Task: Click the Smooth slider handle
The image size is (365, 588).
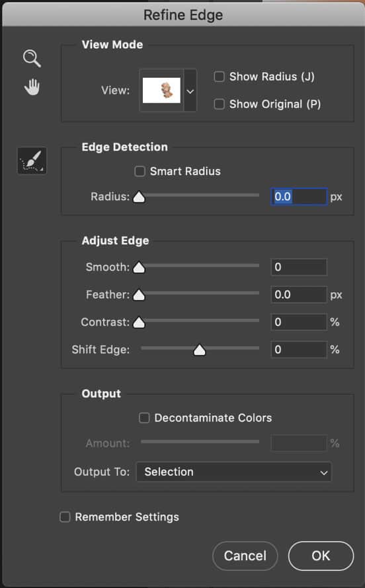Action: (x=139, y=268)
